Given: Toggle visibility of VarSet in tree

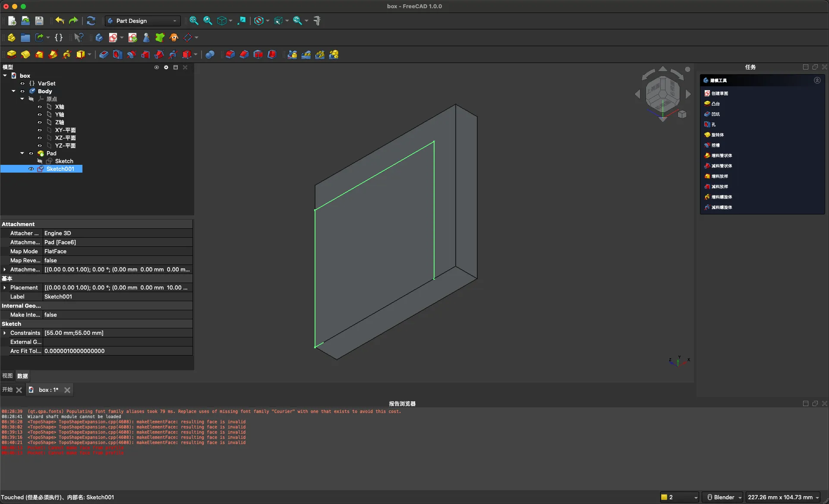Looking at the screenshot, I should click(x=22, y=83).
